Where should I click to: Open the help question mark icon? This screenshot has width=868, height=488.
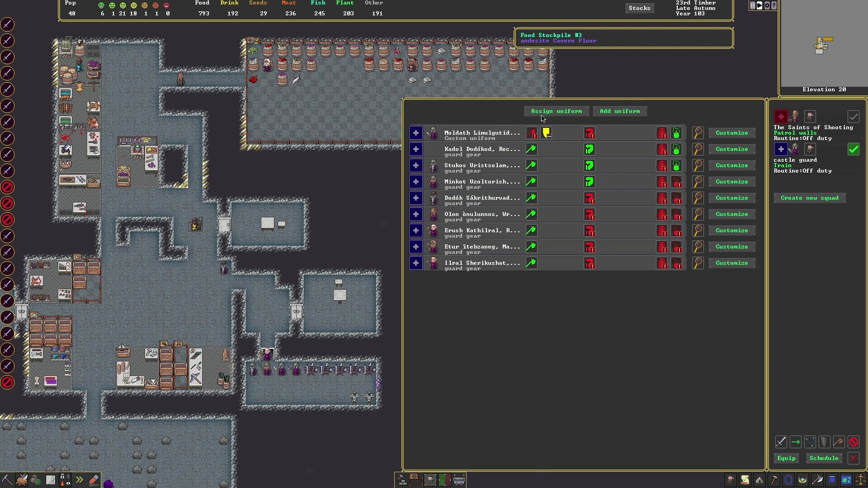tap(774, 5)
